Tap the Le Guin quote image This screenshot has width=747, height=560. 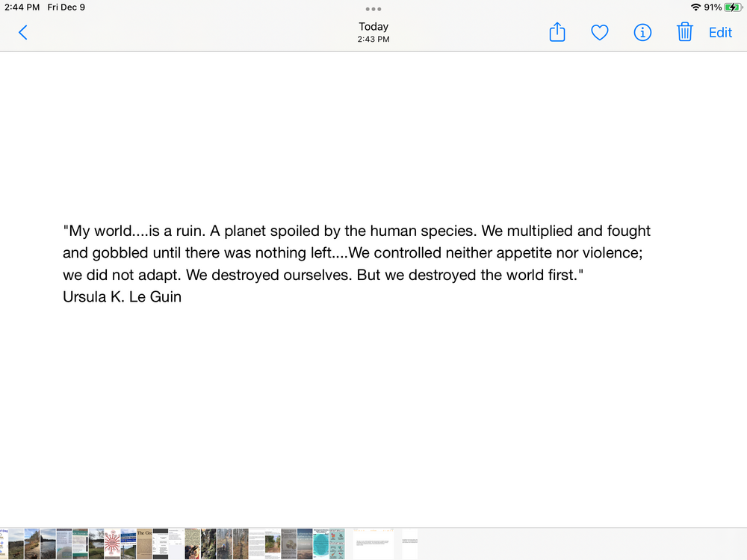coord(357,264)
